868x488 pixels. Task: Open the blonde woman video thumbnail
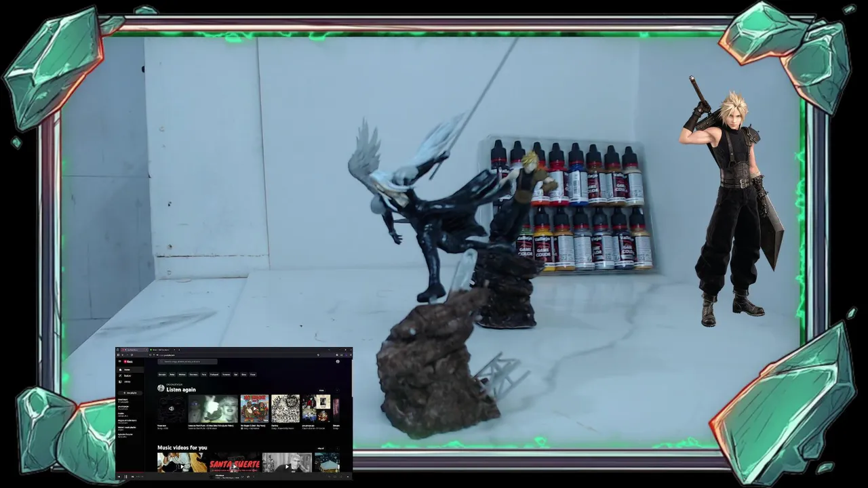[213, 408]
